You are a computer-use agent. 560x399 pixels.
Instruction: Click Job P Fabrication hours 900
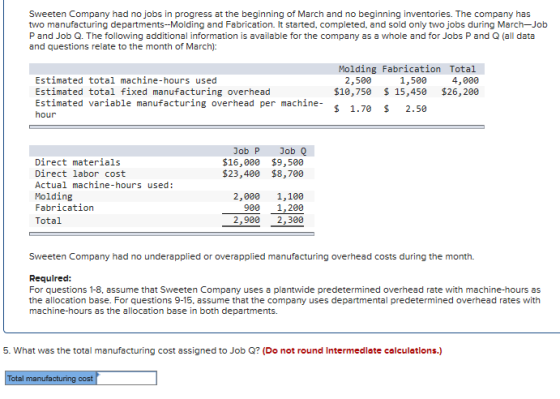pyautogui.click(x=252, y=208)
